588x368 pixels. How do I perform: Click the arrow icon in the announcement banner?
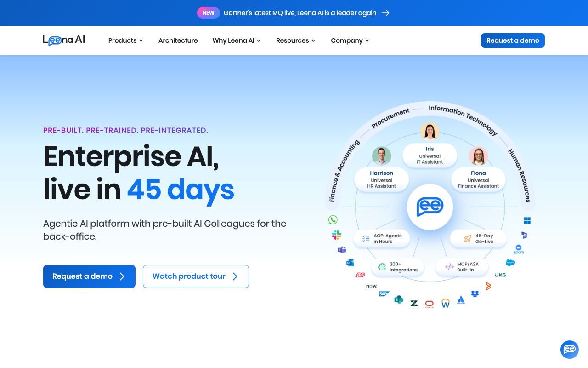pyautogui.click(x=385, y=13)
